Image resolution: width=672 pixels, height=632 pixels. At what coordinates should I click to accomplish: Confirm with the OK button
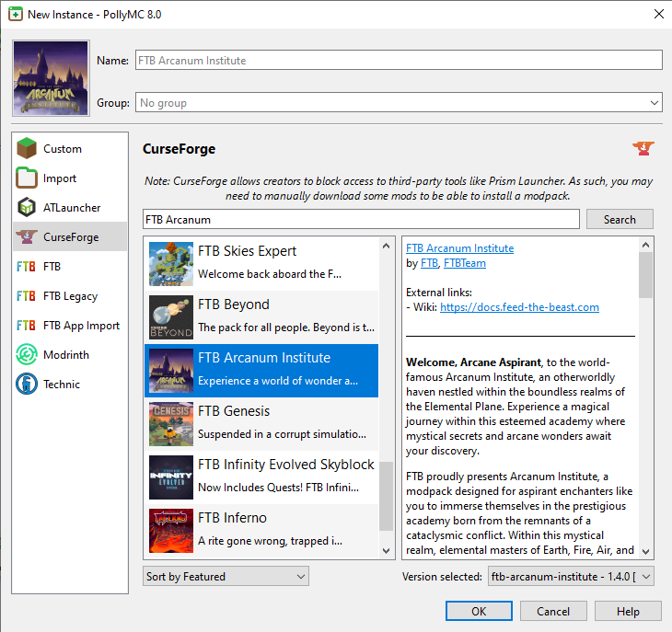tap(479, 612)
